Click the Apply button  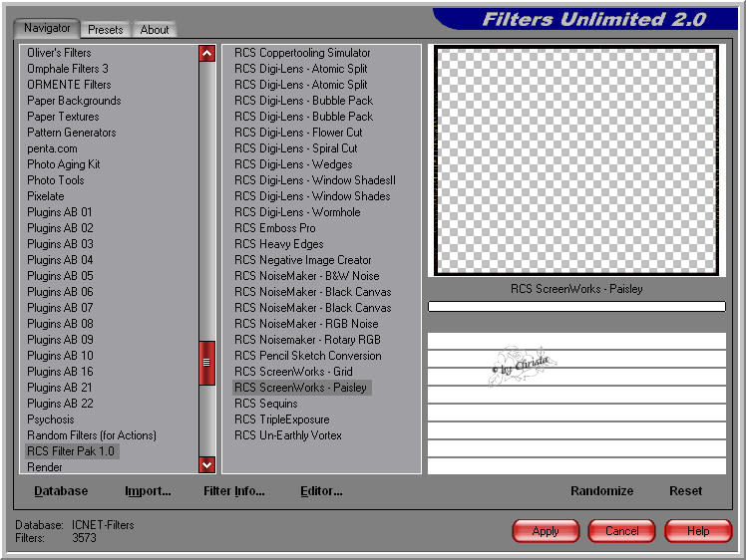coord(546,531)
